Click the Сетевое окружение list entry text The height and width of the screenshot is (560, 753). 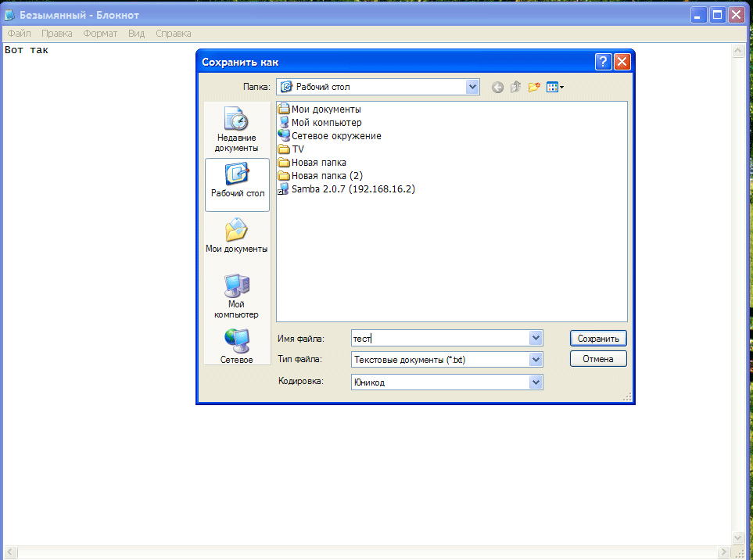[x=337, y=136]
